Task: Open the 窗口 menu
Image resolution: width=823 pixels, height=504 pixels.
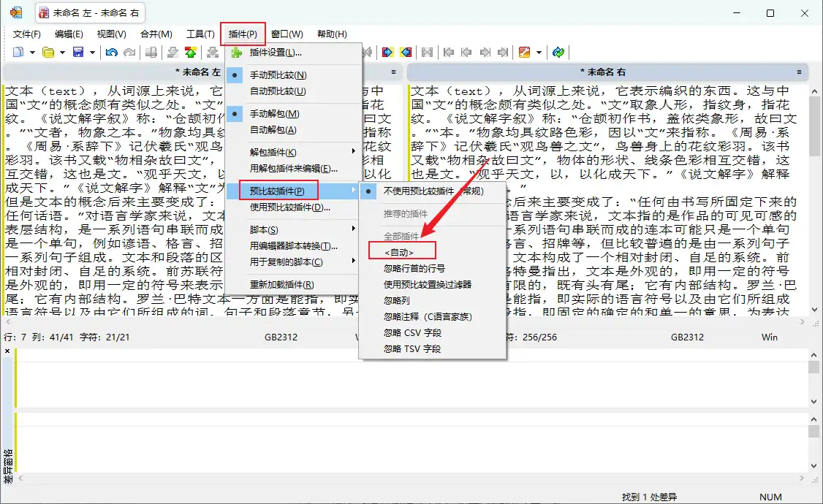Action: coord(287,34)
